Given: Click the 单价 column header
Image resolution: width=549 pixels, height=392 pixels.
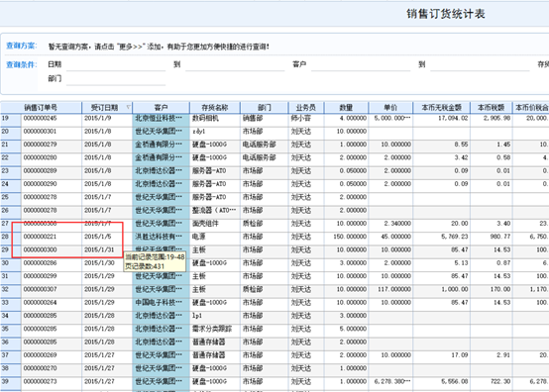Looking at the screenshot, I should 390,107.
